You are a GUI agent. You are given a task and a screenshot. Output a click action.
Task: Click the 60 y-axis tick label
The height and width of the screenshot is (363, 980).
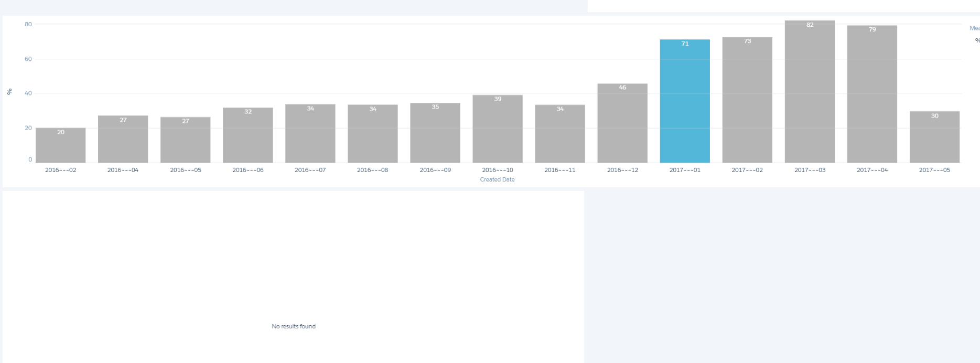click(28, 59)
